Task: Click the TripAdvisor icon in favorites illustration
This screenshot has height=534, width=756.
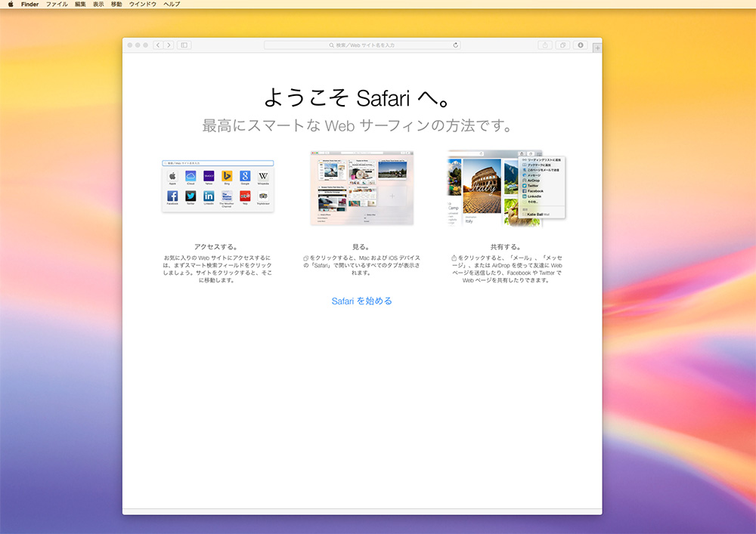Action: coord(263,196)
